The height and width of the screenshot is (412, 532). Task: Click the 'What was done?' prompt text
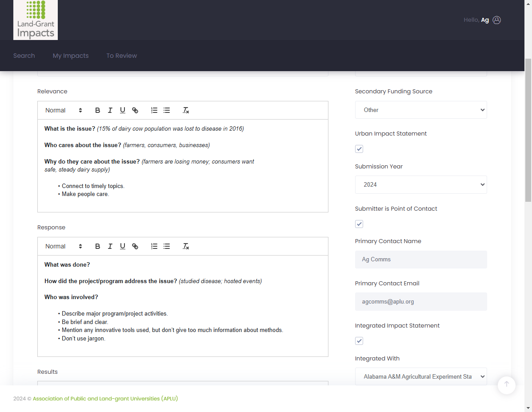click(x=67, y=265)
